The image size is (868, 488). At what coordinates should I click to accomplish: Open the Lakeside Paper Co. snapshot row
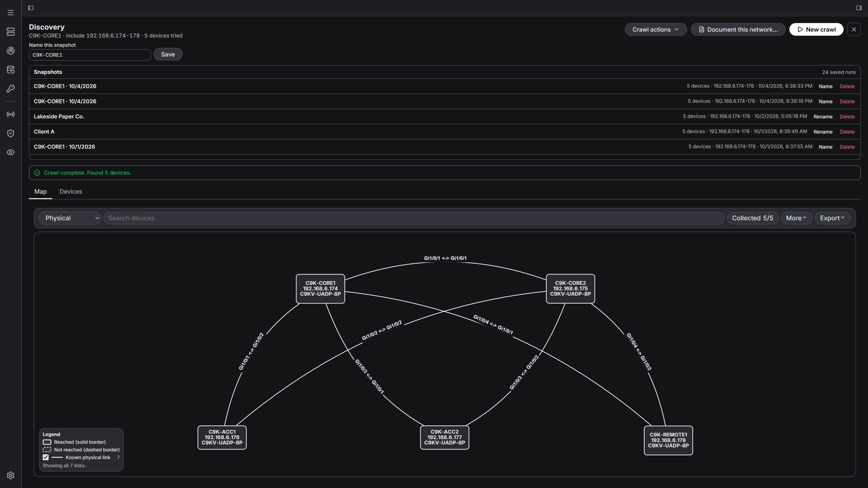pos(444,117)
